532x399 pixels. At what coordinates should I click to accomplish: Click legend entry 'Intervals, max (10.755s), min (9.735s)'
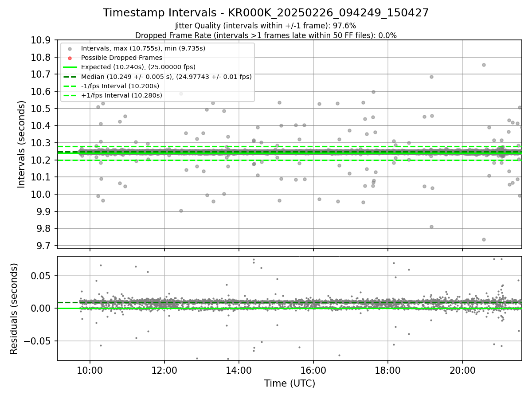pyautogui.click(x=143, y=48)
